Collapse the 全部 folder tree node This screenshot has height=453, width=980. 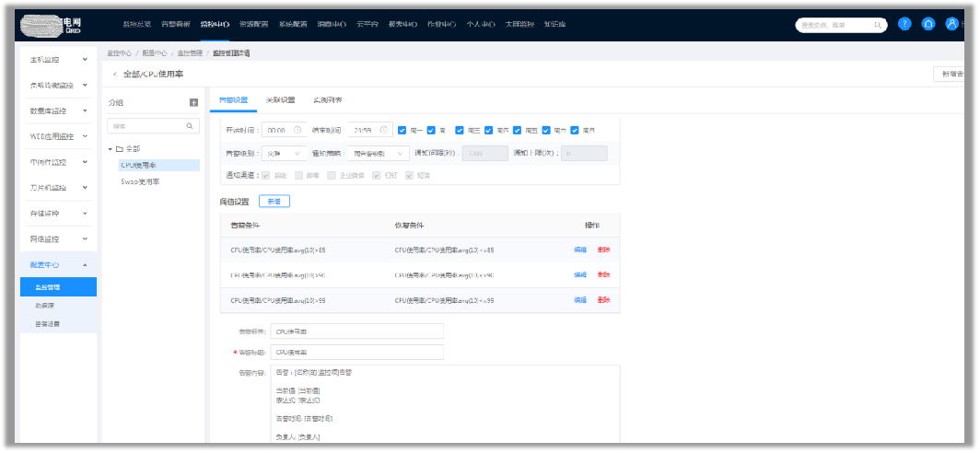(110, 148)
